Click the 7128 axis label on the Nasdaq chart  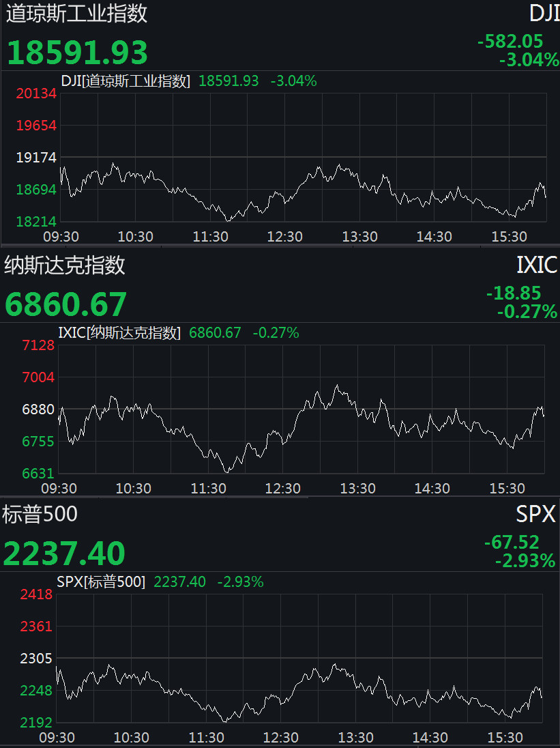[38, 345]
